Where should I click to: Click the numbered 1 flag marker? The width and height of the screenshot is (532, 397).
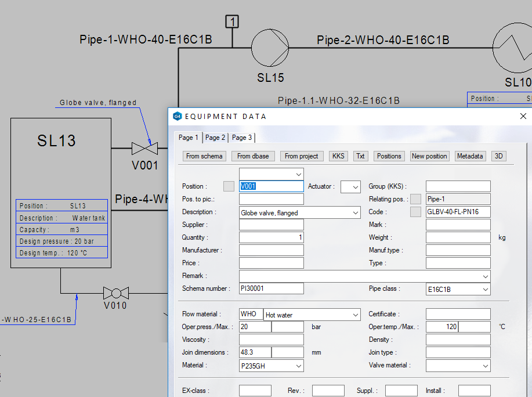click(232, 22)
